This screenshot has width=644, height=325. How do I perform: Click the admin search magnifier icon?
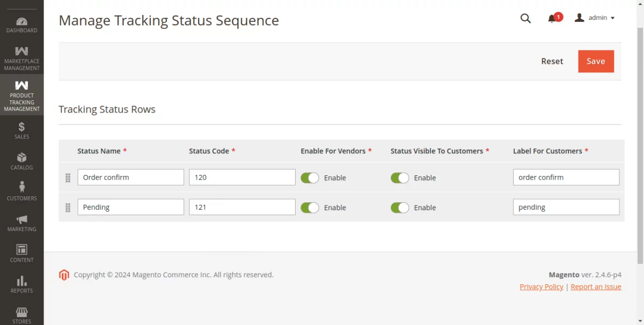pyautogui.click(x=525, y=18)
